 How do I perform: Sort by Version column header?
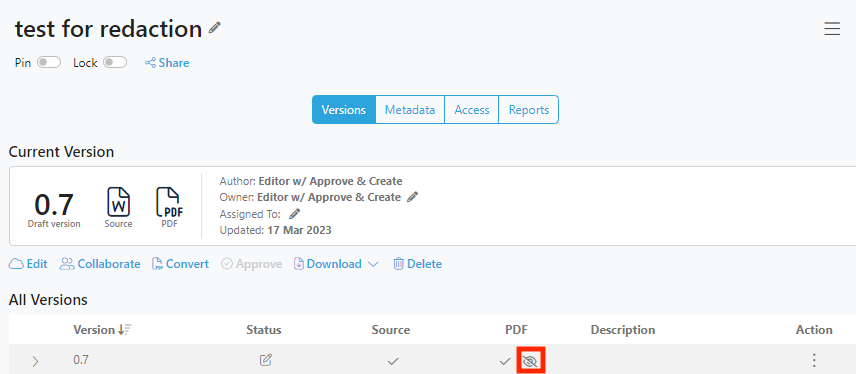click(x=103, y=330)
